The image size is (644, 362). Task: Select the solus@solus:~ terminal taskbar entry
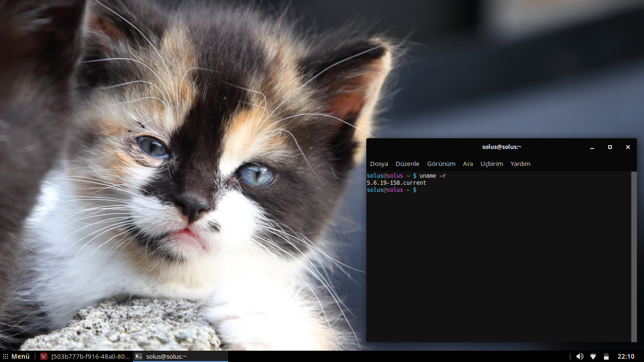pos(181,356)
